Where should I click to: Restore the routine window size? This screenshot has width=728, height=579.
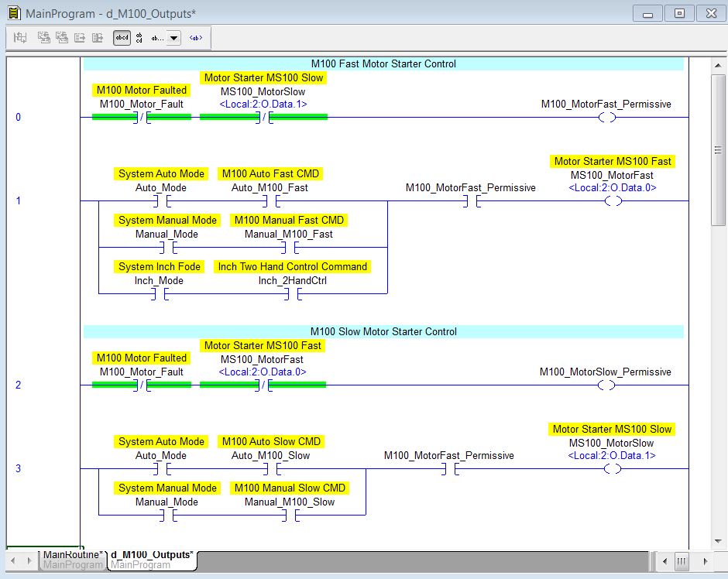coord(679,13)
